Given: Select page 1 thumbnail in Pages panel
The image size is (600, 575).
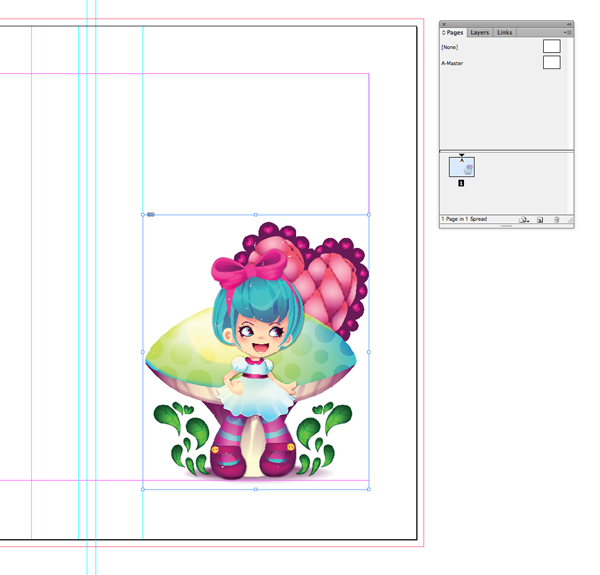Looking at the screenshot, I should point(462,167).
